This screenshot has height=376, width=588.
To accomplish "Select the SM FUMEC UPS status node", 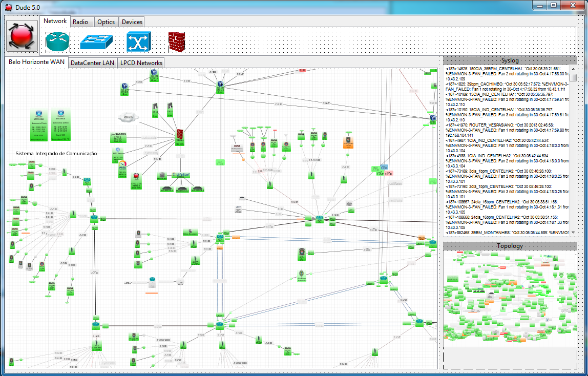I will (38, 125).
